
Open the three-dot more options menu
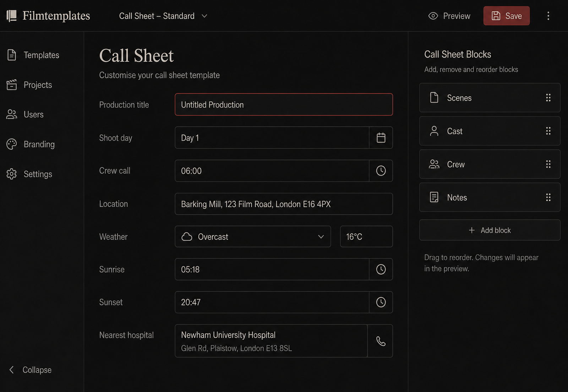(x=548, y=16)
